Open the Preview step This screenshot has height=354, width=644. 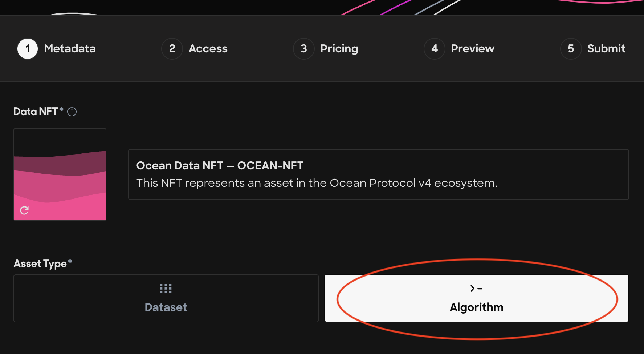[473, 49]
